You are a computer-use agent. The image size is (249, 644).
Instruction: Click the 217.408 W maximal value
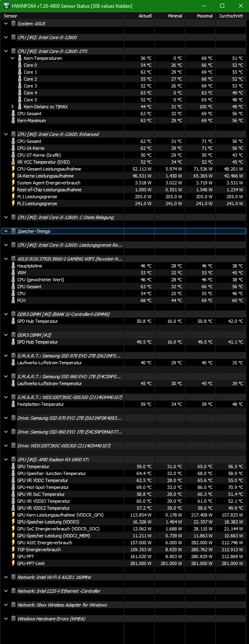tap(202, 515)
